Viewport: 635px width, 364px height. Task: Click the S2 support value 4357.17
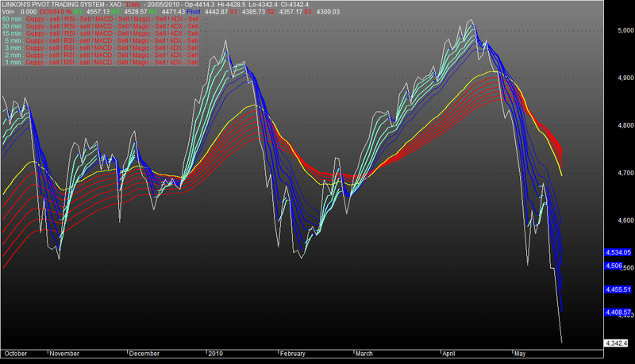click(x=291, y=12)
